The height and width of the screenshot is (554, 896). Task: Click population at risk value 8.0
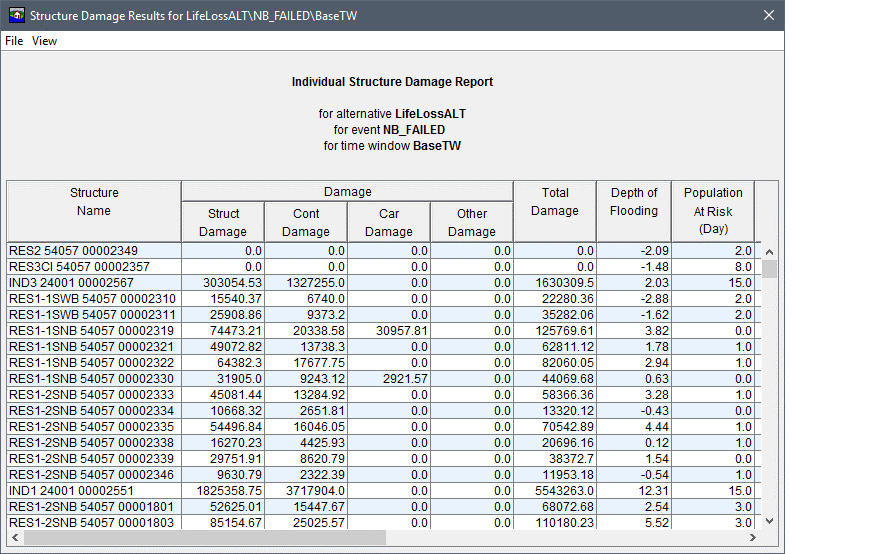(x=743, y=267)
